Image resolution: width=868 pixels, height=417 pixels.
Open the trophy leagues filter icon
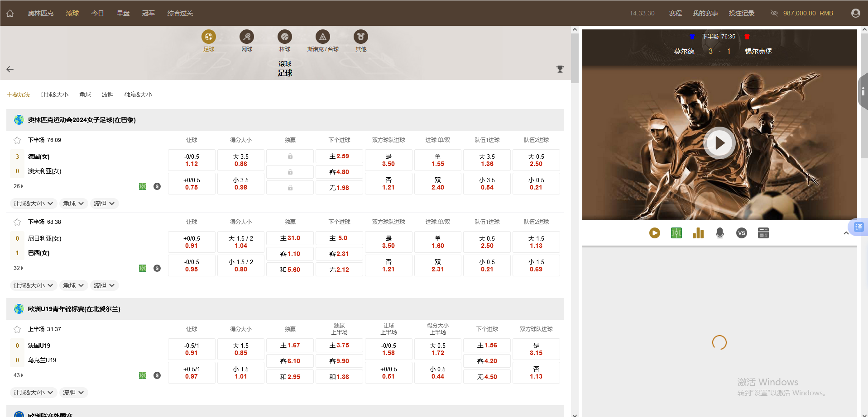click(560, 69)
